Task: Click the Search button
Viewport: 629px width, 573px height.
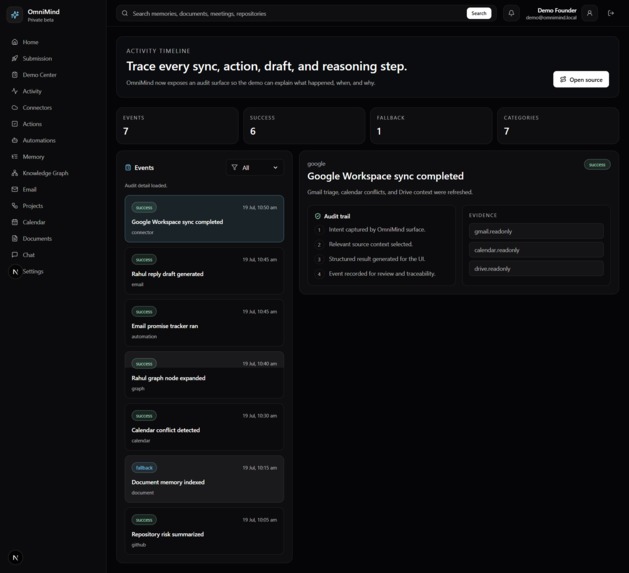Action: [479, 13]
